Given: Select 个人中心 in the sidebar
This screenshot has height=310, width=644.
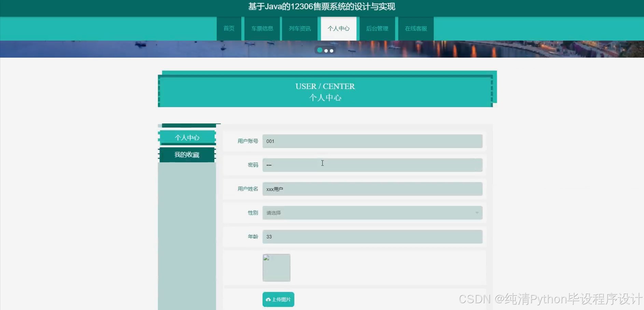Looking at the screenshot, I should 187,137.
